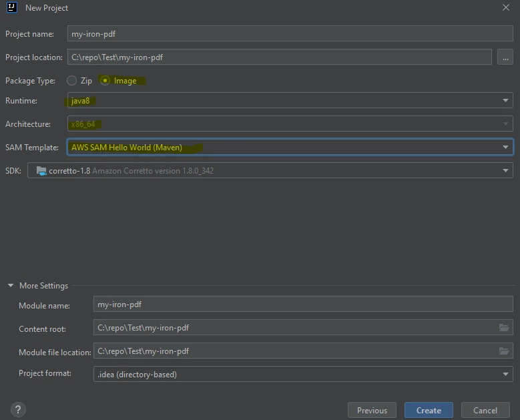Open the SAM Template dropdown
520x420 pixels.
pos(290,147)
